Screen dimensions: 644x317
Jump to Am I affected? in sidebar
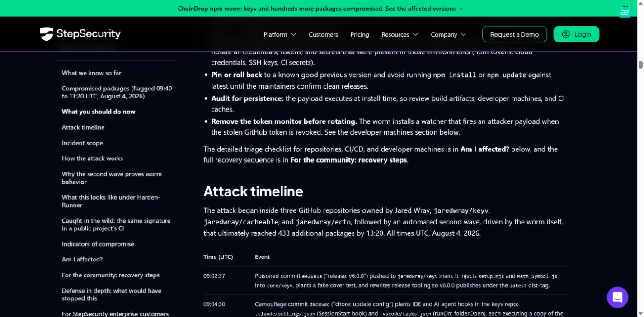(82, 260)
